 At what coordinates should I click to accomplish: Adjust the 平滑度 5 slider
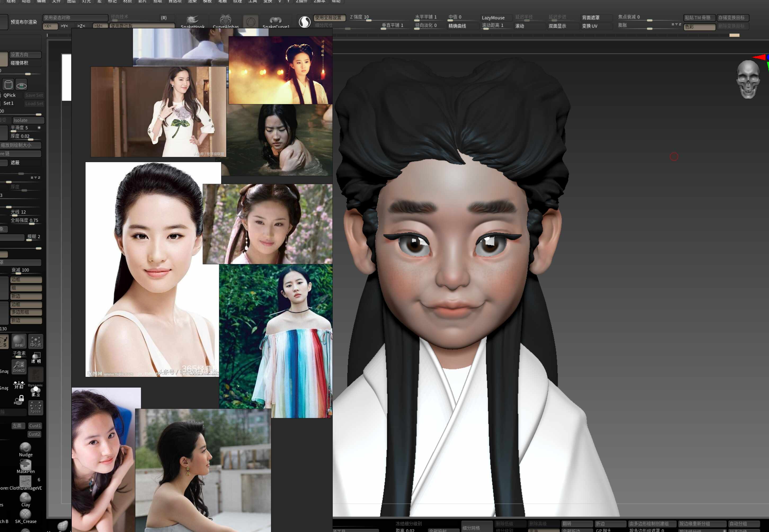(25, 128)
